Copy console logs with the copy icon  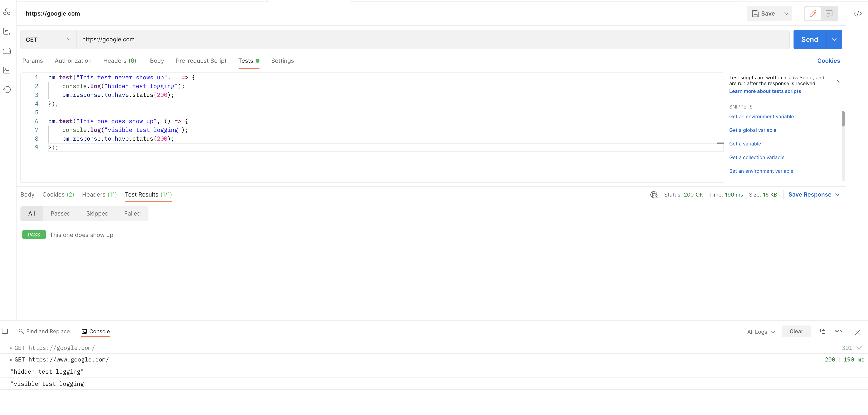tap(822, 332)
